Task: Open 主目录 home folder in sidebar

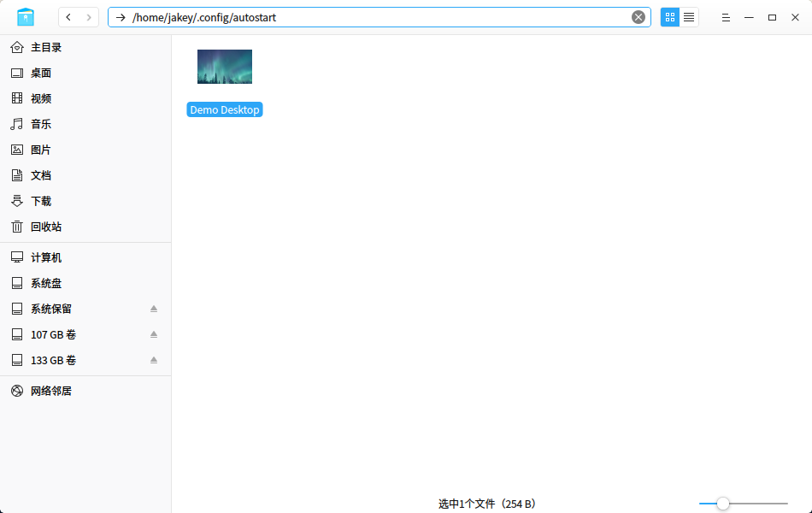Action: [x=85, y=47]
